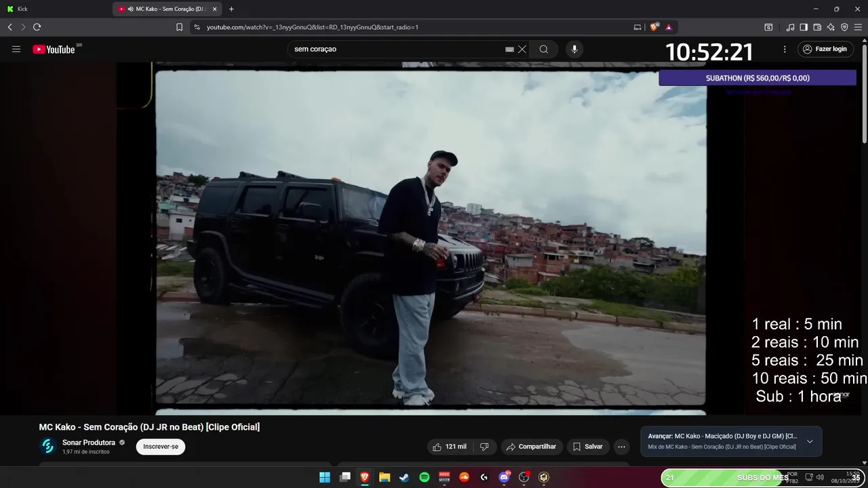
Task: Open Brave VPN shield icon
Action: click(x=844, y=27)
